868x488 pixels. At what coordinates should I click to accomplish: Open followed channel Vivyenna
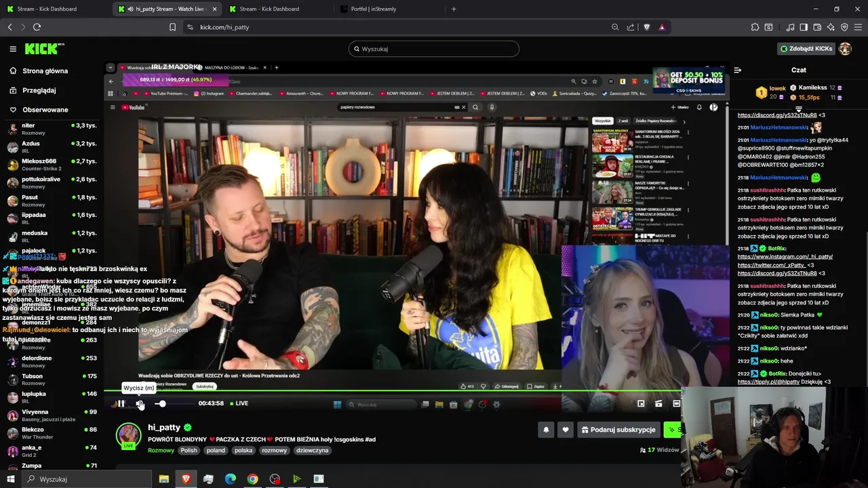[52, 415]
